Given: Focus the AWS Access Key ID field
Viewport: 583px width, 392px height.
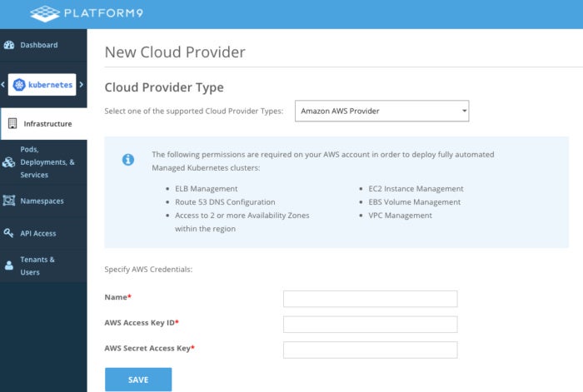Looking at the screenshot, I should pyautogui.click(x=371, y=325).
